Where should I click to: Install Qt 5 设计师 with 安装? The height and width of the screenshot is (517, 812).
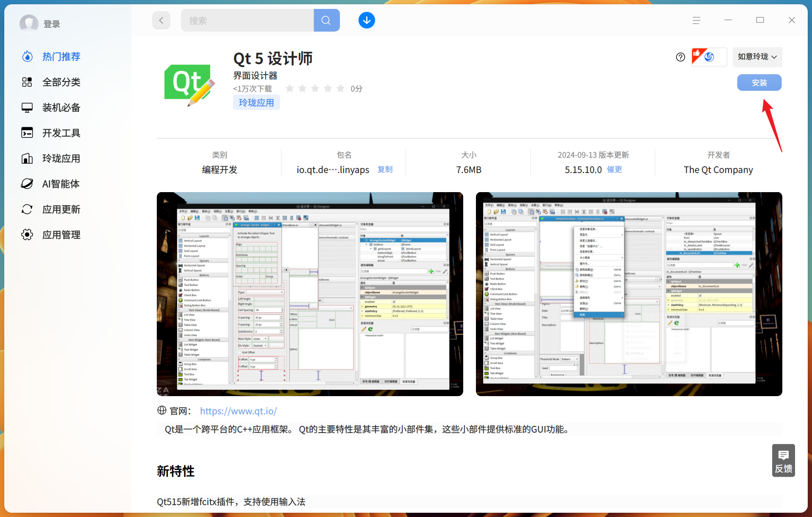pos(759,83)
